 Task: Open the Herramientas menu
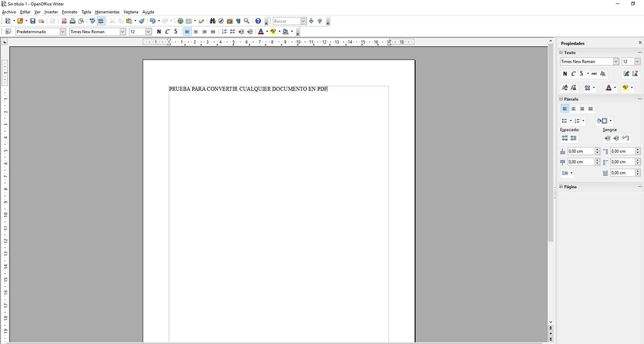[x=107, y=11]
